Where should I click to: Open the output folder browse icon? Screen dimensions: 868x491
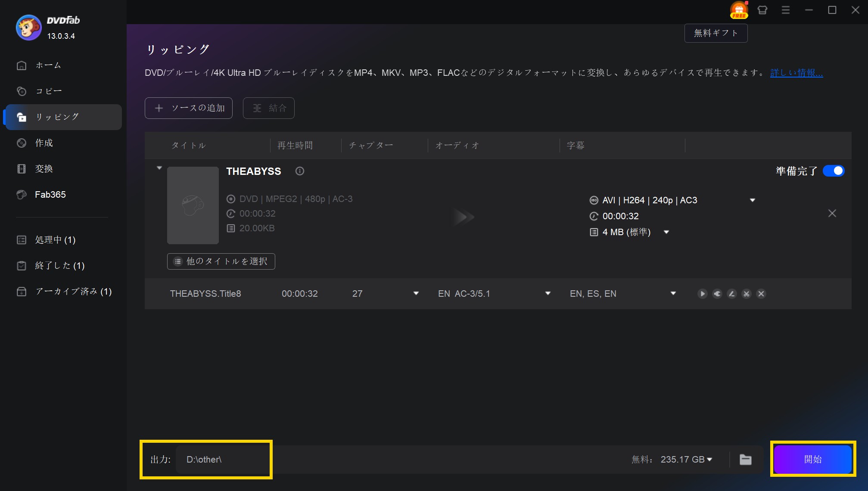coord(745,460)
